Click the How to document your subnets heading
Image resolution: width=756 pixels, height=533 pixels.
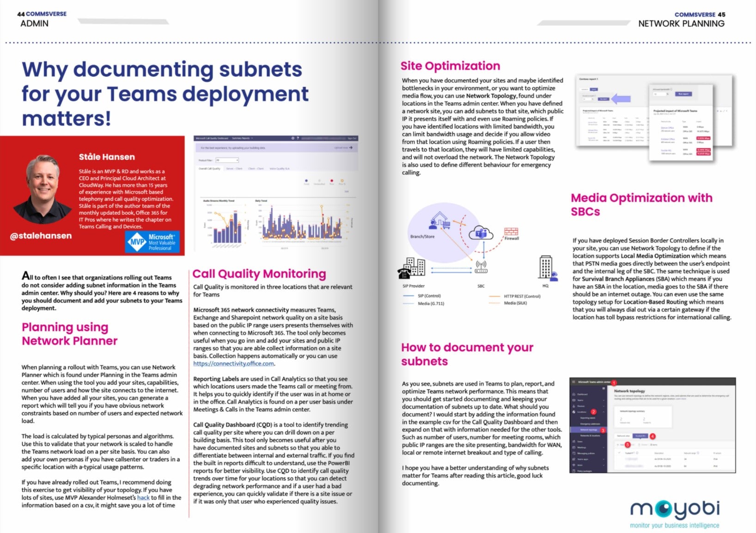467,354
